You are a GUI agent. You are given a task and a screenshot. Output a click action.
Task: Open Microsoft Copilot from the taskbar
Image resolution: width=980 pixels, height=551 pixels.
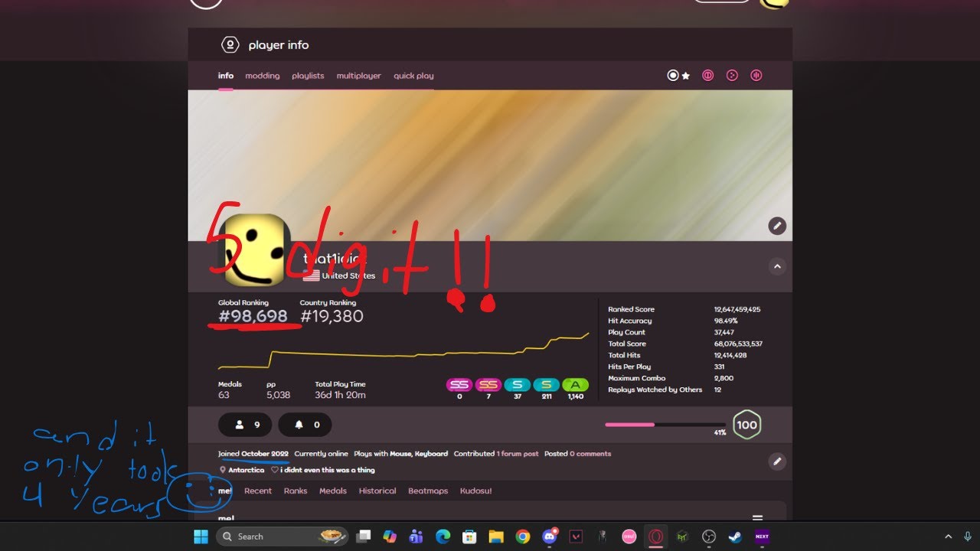[x=390, y=536]
